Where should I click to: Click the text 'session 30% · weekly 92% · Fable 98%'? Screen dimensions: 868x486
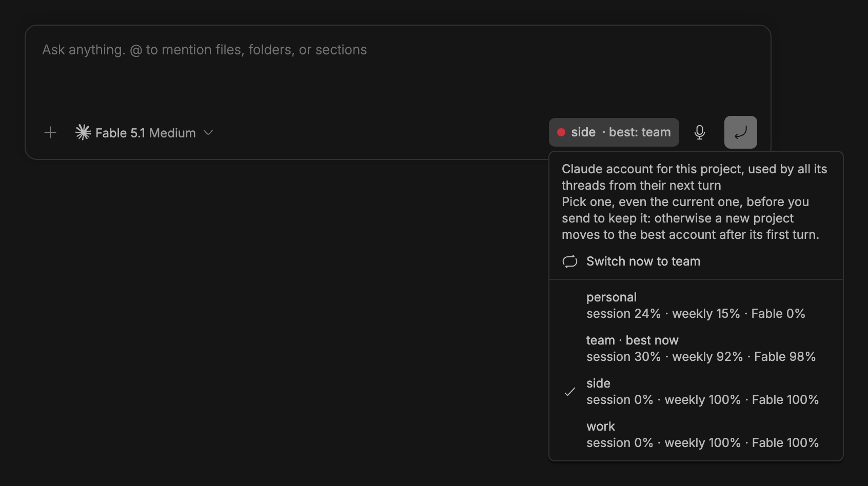[701, 357]
